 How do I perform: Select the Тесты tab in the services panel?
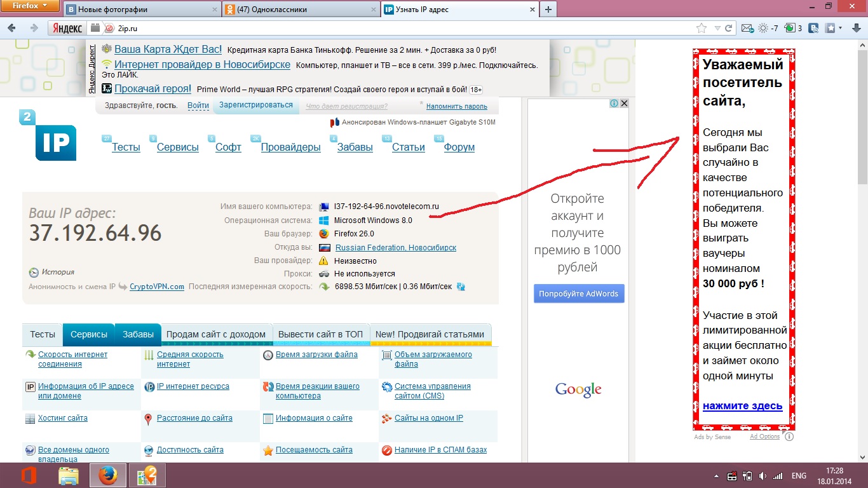(x=43, y=334)
